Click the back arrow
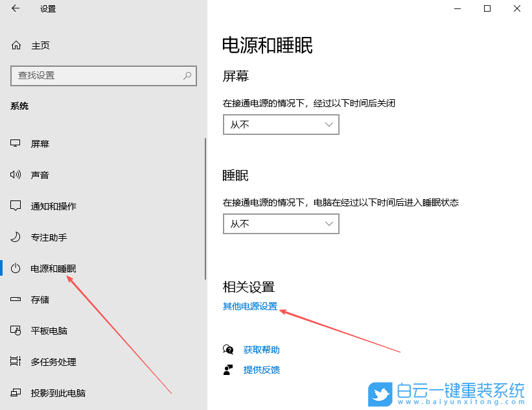The width and height of the screenshot is (532, 410). tap(14, 9)
